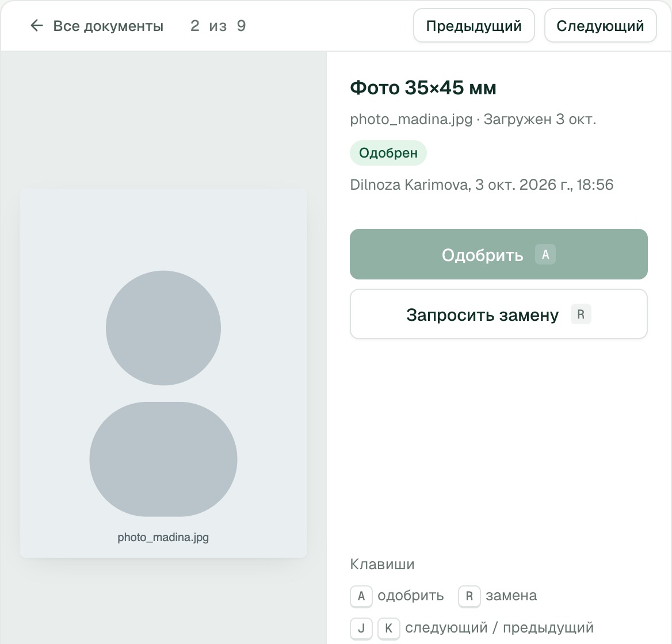
Task: Click the Одобрен status badge
Action: pos(388,153)
